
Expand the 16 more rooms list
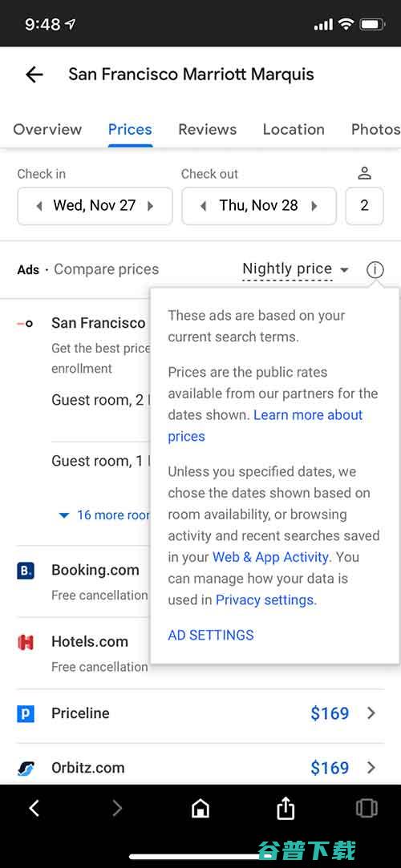coord(103,515)
